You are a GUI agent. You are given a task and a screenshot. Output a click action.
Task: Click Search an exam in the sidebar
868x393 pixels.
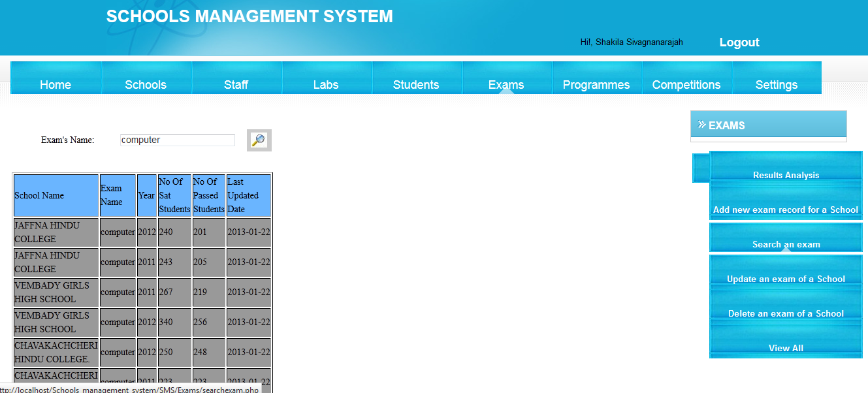[786, 244]
